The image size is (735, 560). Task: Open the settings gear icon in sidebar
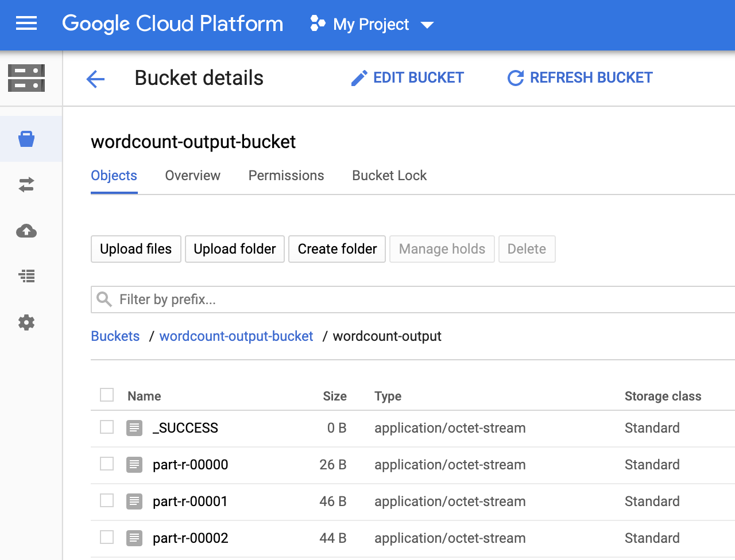pos(26,322)
